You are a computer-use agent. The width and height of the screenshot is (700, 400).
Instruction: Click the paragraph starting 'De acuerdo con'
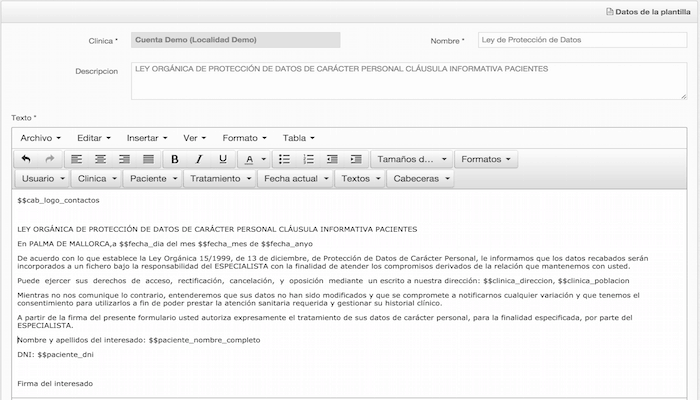point(333,262)
